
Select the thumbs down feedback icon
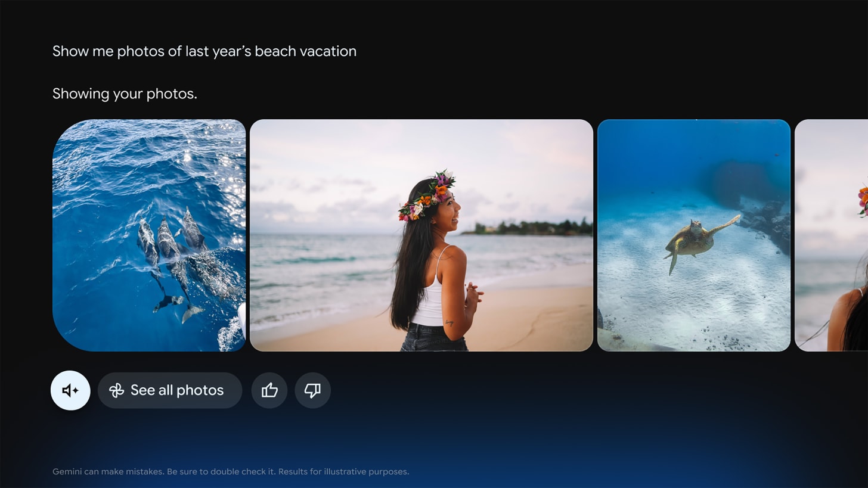click(x=312, y=390)
